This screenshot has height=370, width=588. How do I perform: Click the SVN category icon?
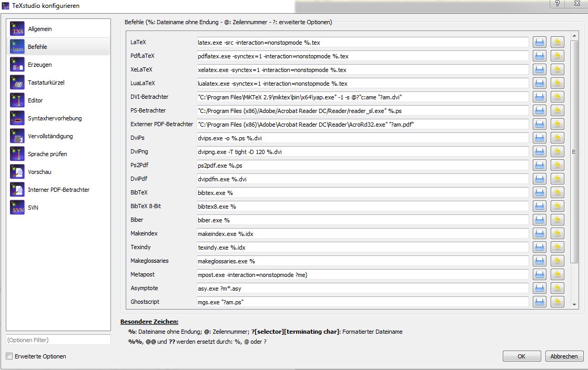tap(17, 207)
